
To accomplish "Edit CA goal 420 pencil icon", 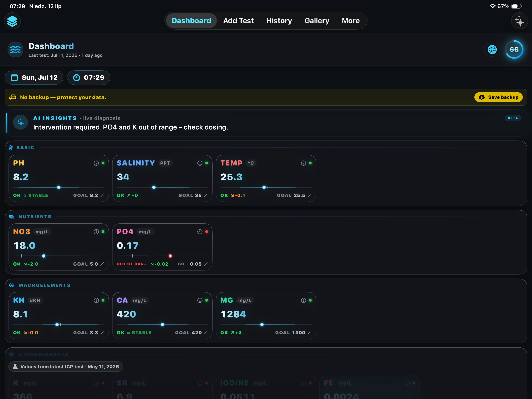I will (206, 332).
